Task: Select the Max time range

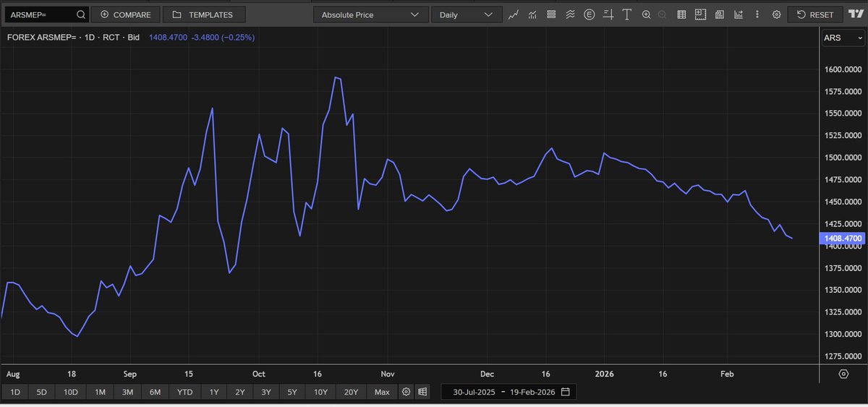Action: coord(382,392)
